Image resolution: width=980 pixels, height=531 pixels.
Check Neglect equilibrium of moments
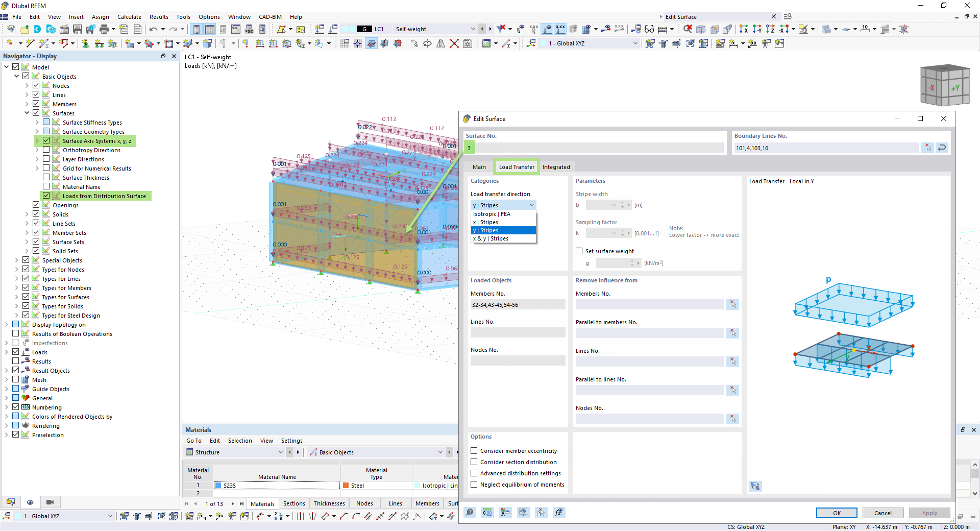[x=474, y=485]
